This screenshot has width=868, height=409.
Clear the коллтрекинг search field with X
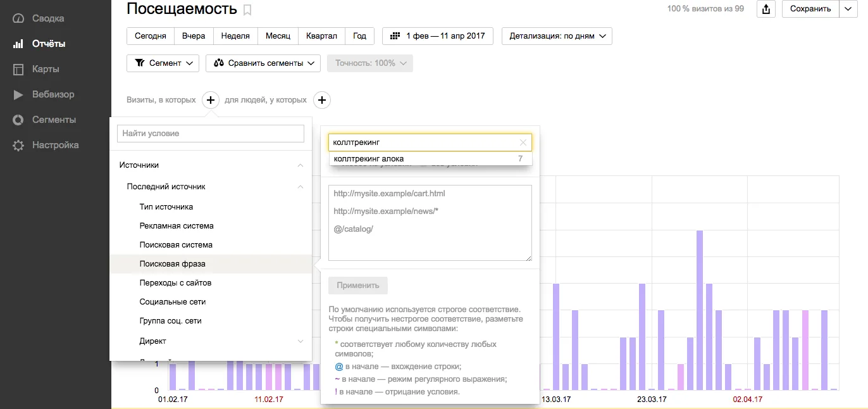(x=523, y=142)
